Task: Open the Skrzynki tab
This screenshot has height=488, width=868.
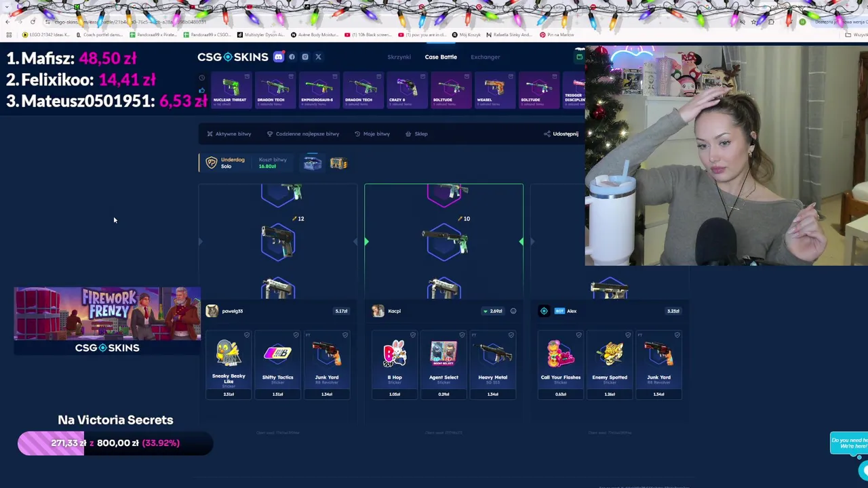Action: 399,57
